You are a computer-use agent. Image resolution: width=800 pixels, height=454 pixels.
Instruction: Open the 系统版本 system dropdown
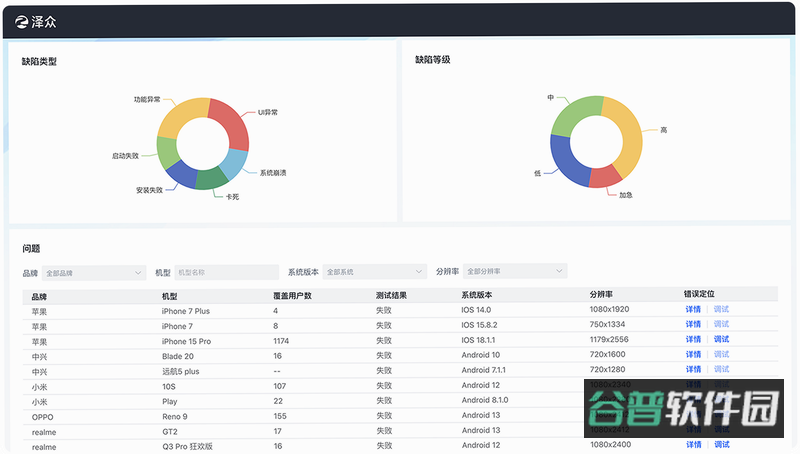[374, 272]
